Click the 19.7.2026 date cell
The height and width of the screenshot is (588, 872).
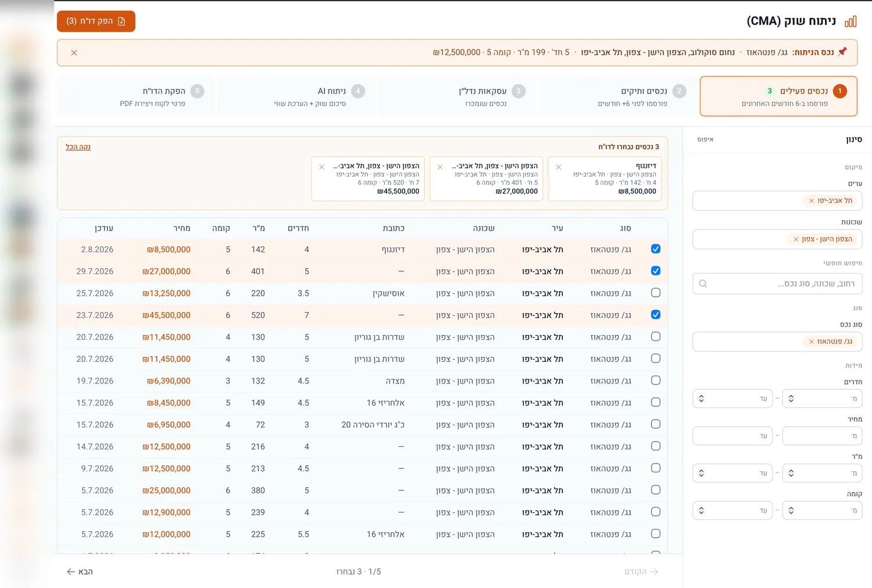tap(95, 381)
